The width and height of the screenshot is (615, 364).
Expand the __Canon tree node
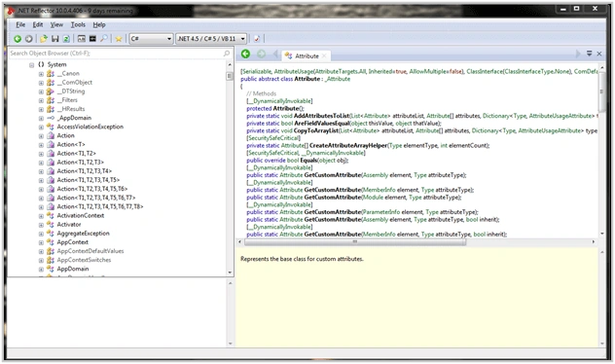[x=41, y=74]
